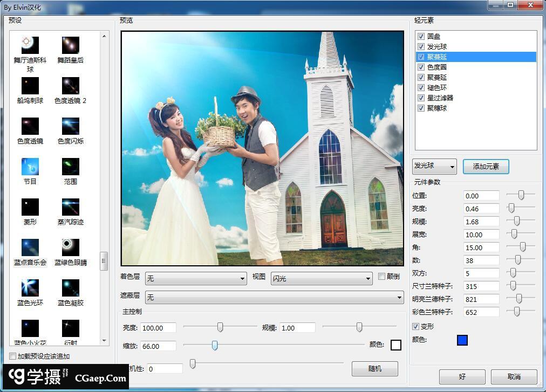Choose the 舞蹈皇后 preset icon
Image resolution: width=546 pixels, height=392 pixels.
point(71,45)
